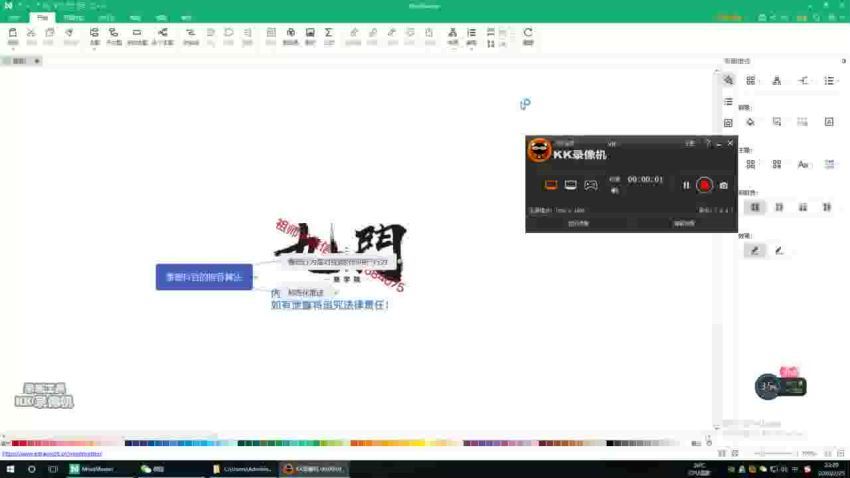The height and width of the screenshot is (478, 850).
Task: Open the edrawsoft link in the status bar
Action: point(52,454)
